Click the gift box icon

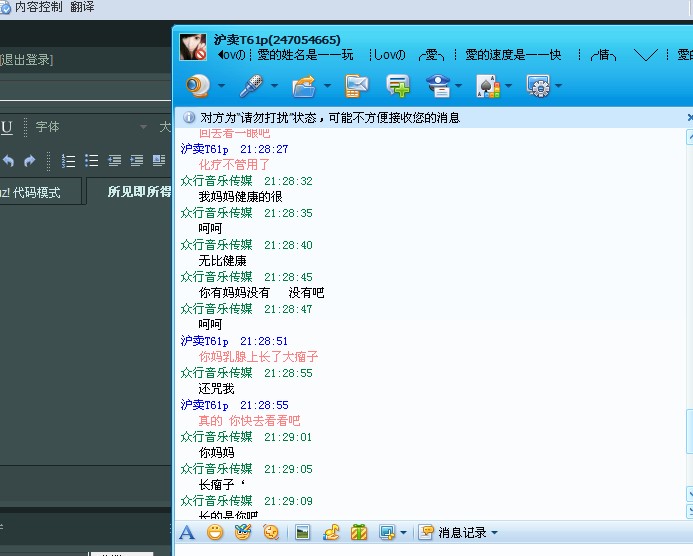(x=359, y=532)
